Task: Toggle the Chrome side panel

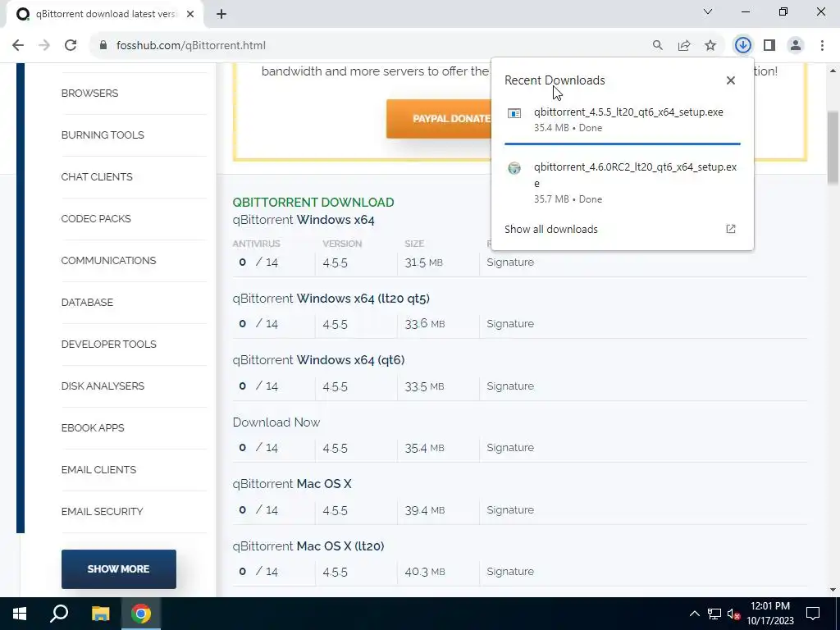Action: coord(769,46)
